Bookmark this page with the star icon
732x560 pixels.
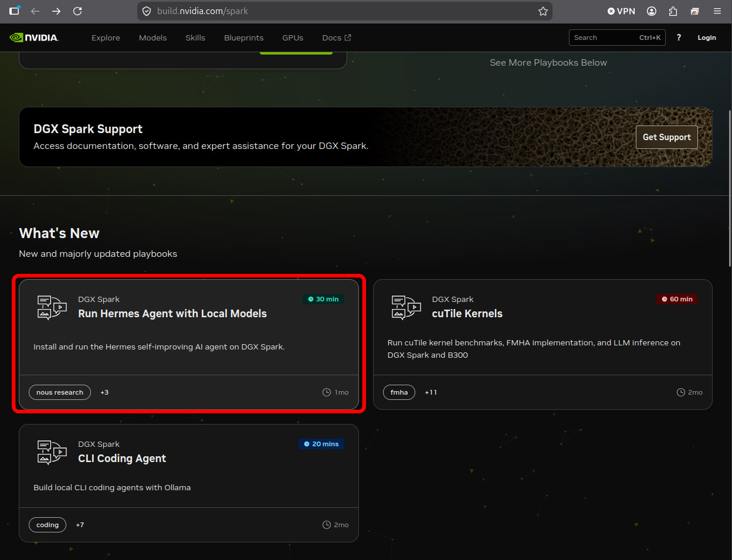tap(543, 11)
